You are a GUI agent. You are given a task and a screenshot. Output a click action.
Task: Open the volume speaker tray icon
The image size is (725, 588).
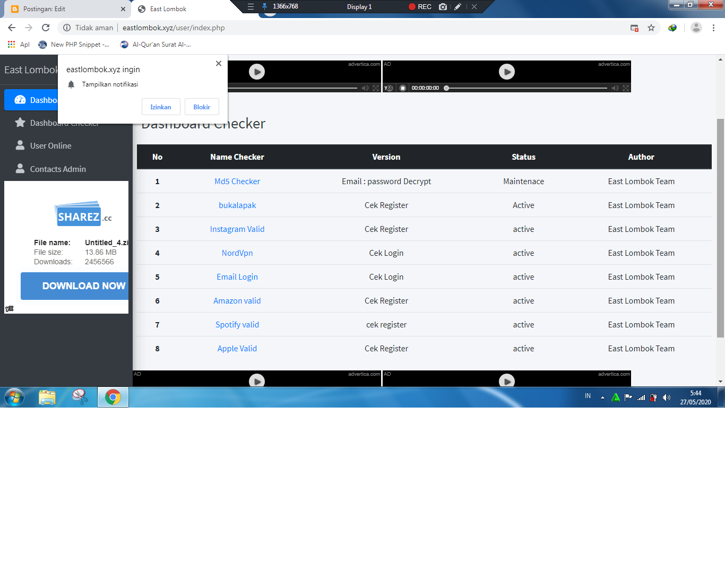point(667,397)
